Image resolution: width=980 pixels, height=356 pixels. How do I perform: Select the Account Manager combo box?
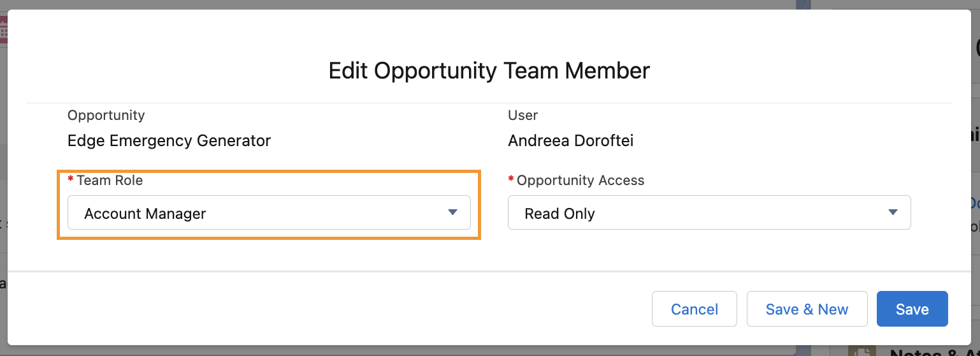click(x=269, y=212)
